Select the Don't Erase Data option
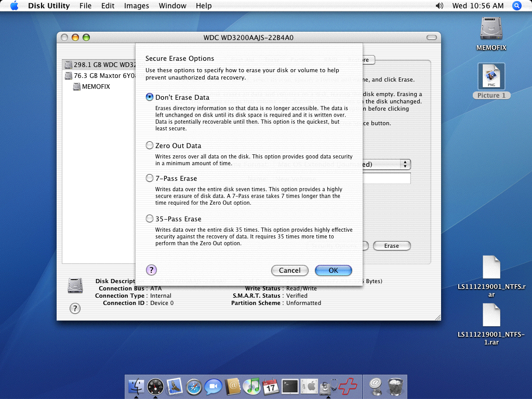This screenshot has height=399, width=532. (x=150, y=97)
